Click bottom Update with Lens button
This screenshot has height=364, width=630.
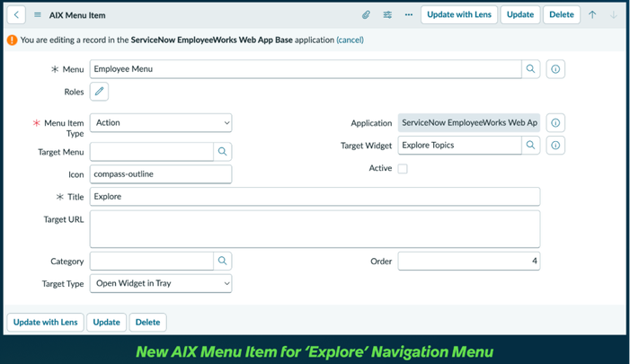pyautogui.click(x=46, y=323)
